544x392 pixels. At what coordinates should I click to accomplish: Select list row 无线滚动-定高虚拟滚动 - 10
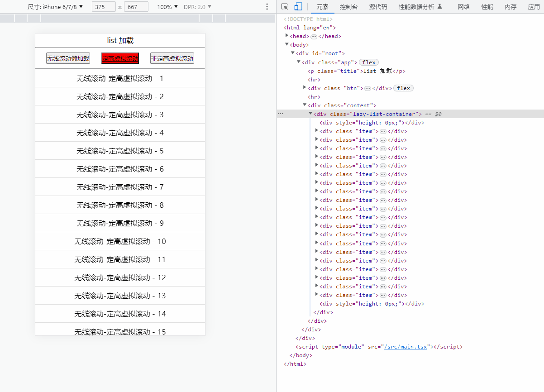tap(120, 241)
